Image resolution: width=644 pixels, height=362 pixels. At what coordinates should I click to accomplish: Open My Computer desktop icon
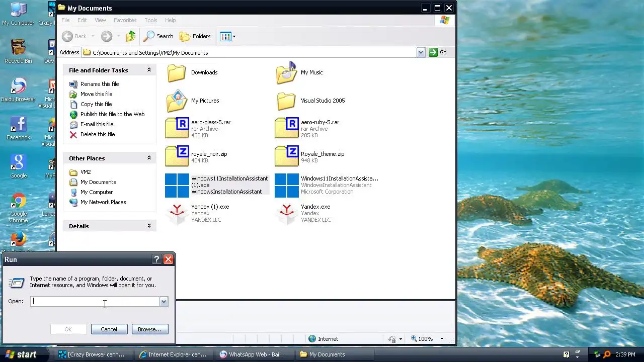(18, 14)
